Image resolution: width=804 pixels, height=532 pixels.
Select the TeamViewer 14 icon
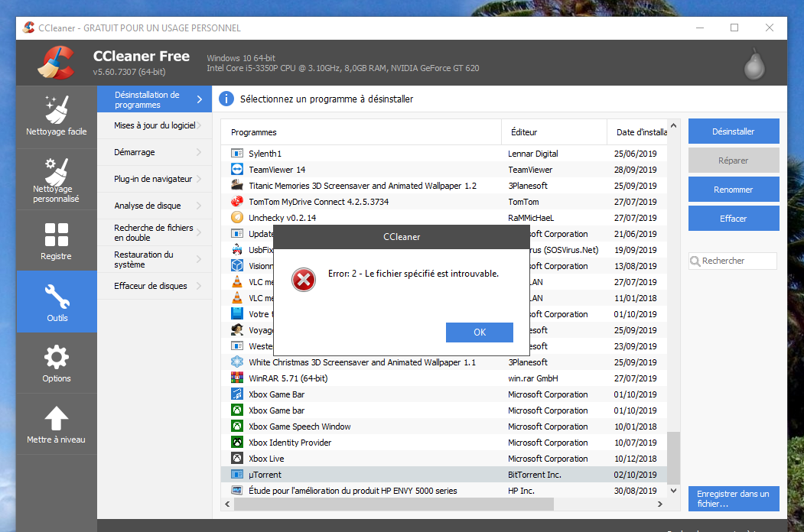(237, 170)
